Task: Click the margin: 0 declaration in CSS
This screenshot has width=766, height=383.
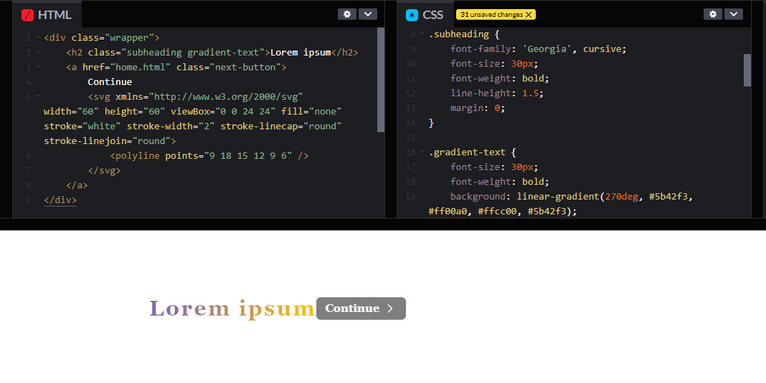Action: 478,108
